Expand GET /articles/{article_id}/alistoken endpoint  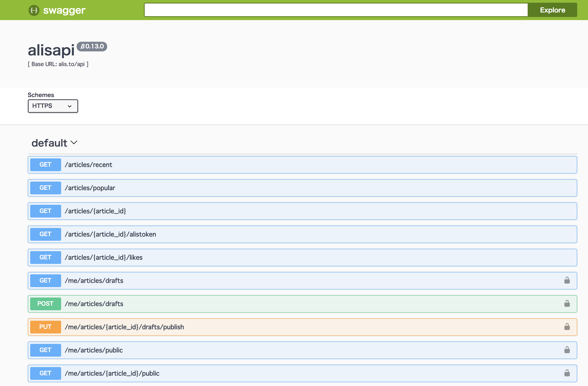(110, 234)
